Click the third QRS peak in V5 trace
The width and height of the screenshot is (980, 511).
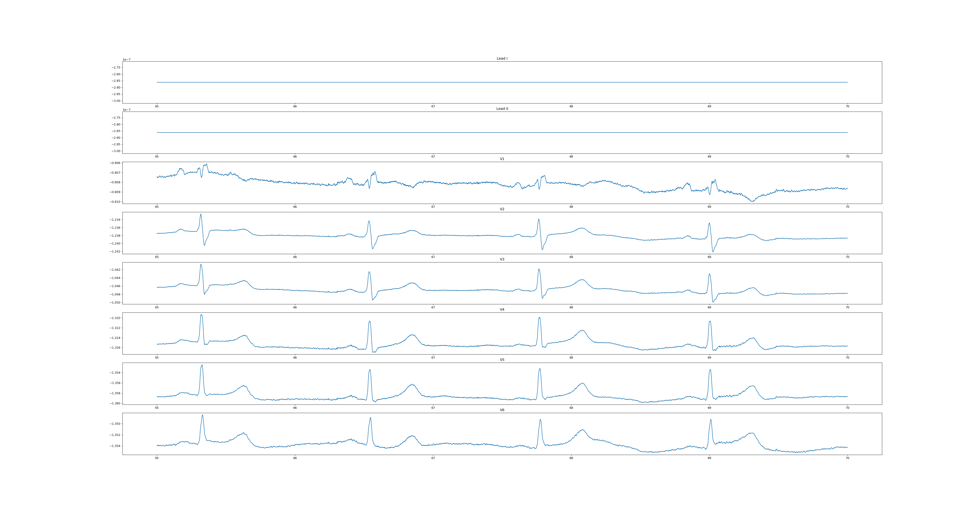click(540, 369)
